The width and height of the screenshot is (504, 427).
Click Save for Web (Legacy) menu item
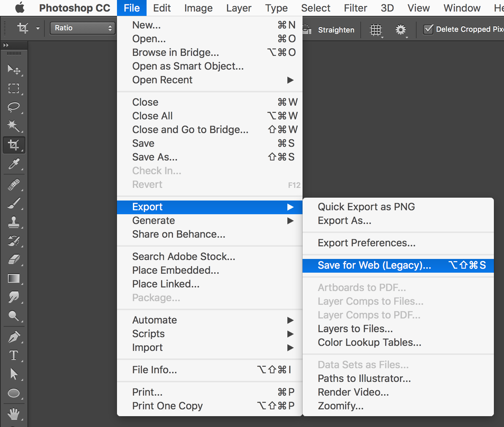[374, 265]
